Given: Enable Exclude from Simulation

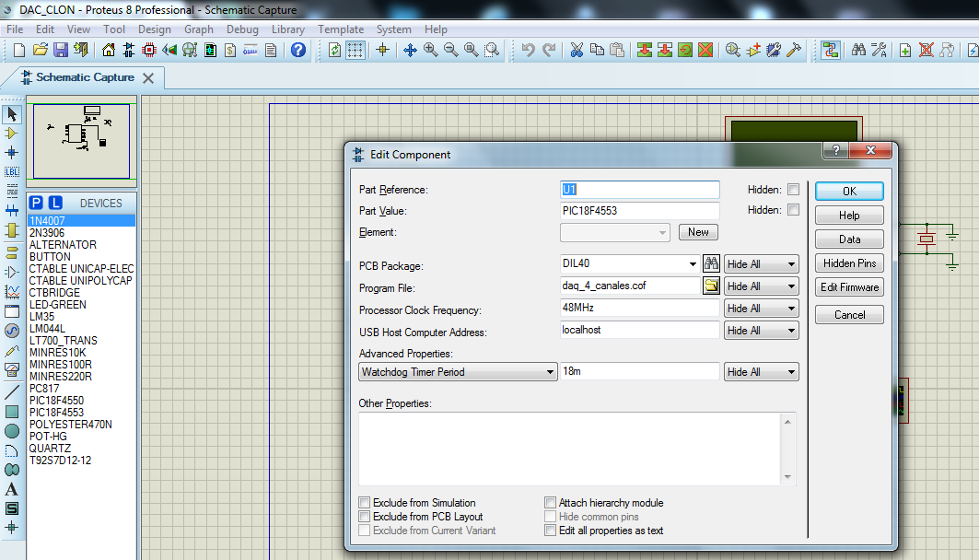Looking at the screenshot, I should 364,503.
